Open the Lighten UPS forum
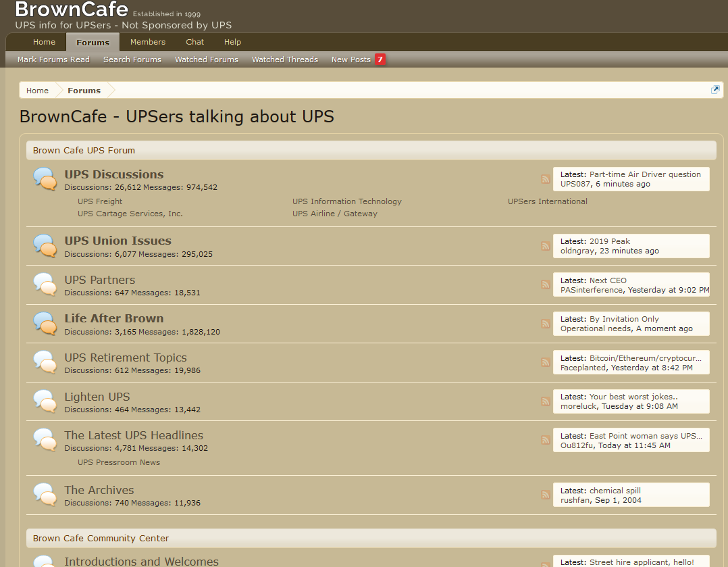 (97, 397)
